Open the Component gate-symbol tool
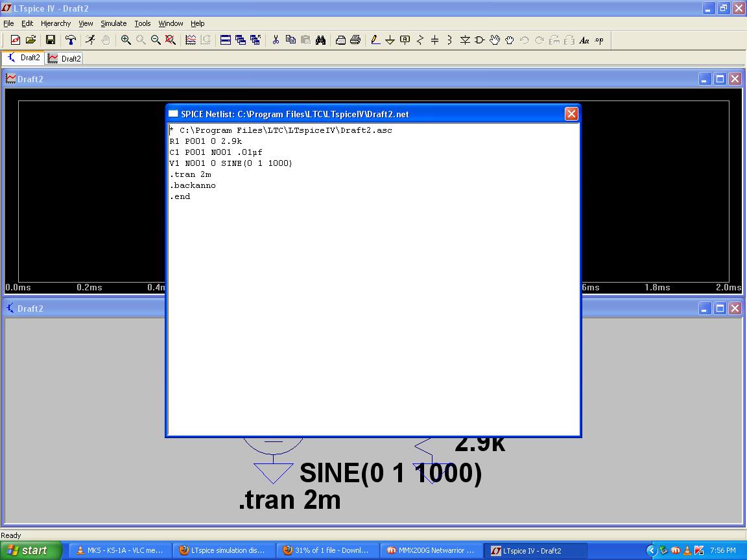 coord(480,40)
